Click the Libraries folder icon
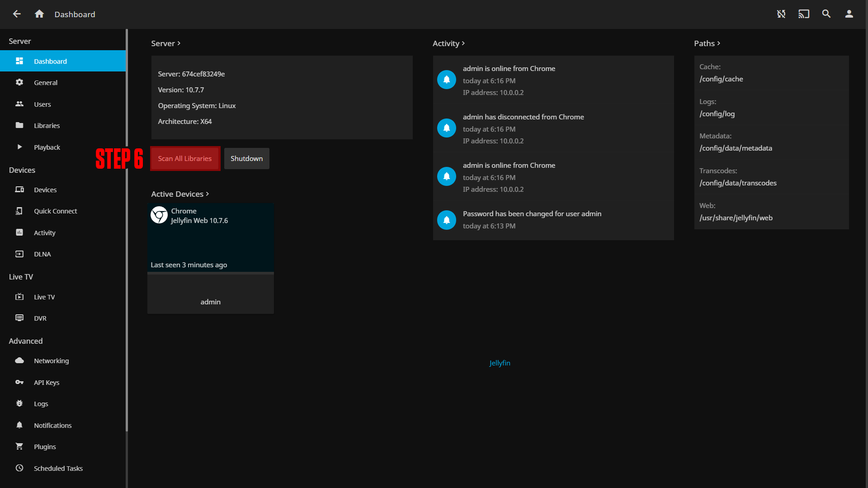This screenshot has width=868, height=488. (19, 125)
